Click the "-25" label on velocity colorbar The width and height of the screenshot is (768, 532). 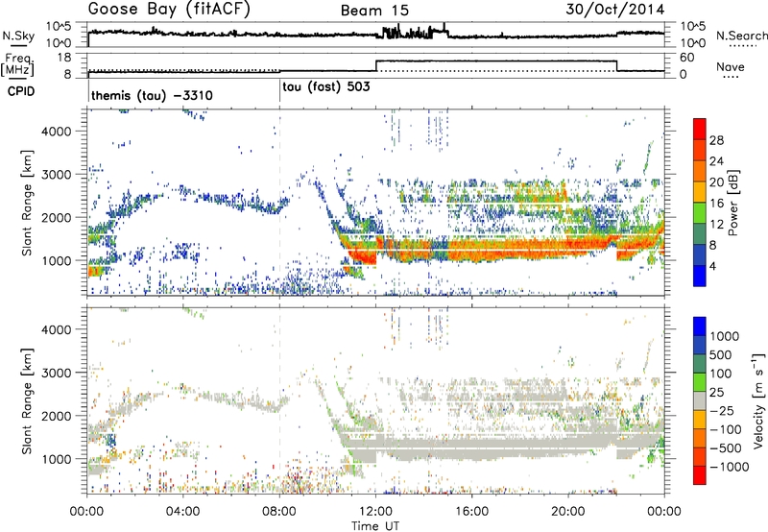[721, 411]
